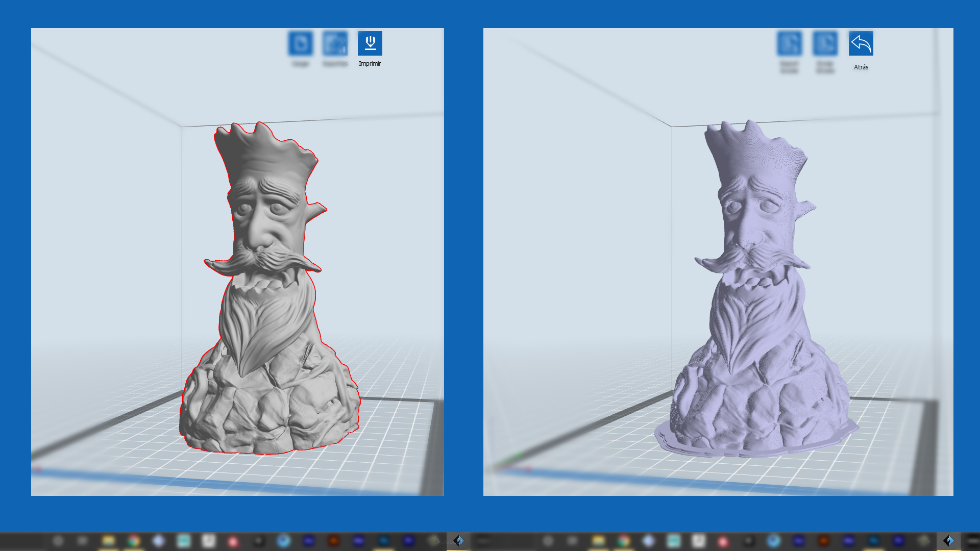980x551 pixels.
Task: Click the faded blue icon beside Imprimir
Action: [334, 44]
